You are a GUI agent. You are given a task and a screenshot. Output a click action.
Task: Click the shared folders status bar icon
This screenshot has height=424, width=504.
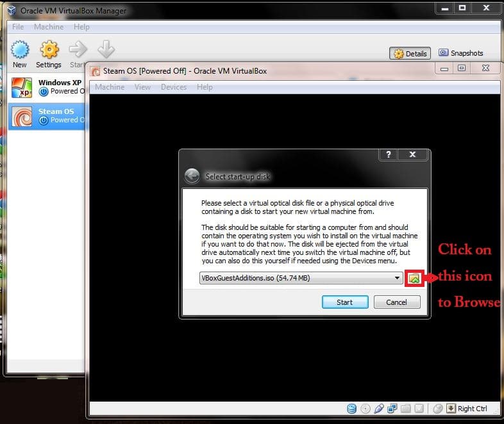(x=406, y=409)
